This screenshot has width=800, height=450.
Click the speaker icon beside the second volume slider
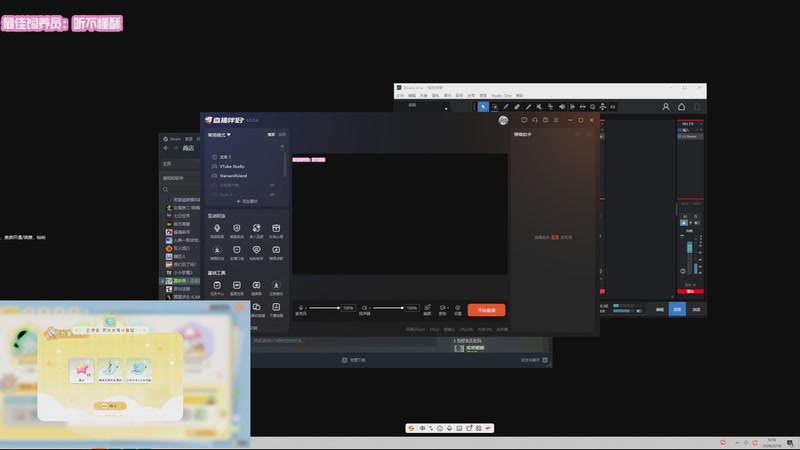[x=364, y=308]
